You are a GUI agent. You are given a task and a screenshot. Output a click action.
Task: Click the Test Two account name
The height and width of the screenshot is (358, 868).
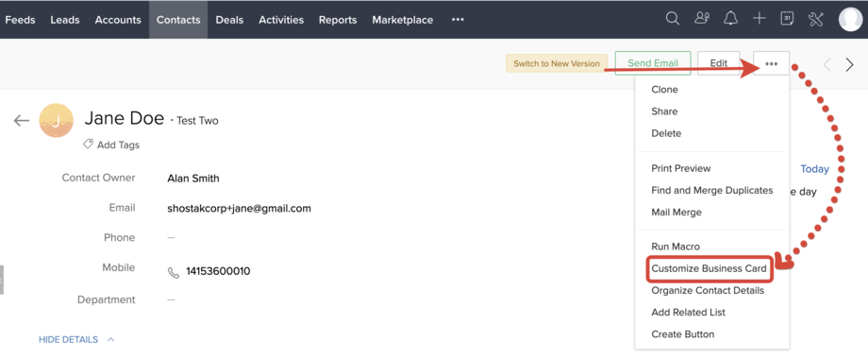[197, 121]
